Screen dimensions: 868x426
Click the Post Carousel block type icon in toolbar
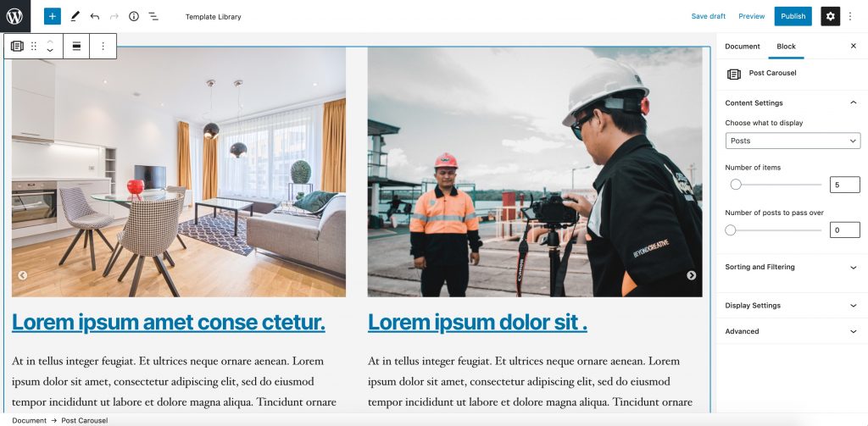(x=17, y=47)
